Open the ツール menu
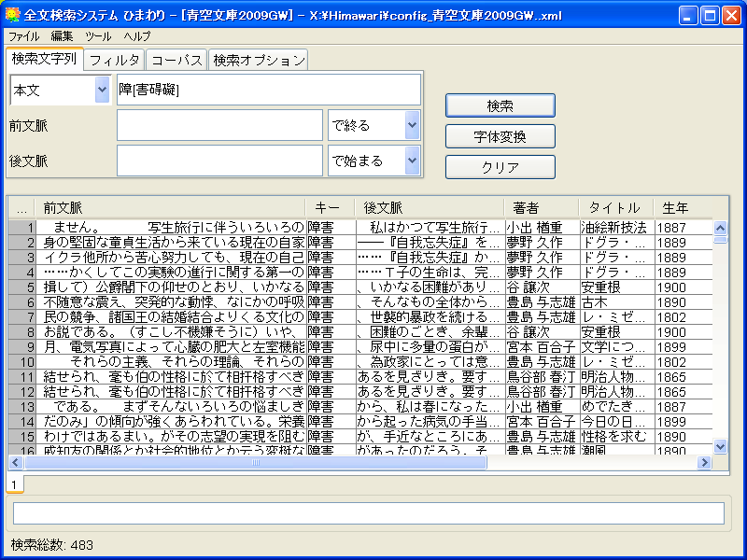 (98, 35)
